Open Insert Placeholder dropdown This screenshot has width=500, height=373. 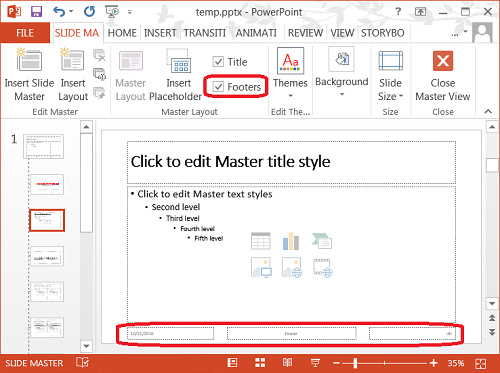click(x=176, y=75)
